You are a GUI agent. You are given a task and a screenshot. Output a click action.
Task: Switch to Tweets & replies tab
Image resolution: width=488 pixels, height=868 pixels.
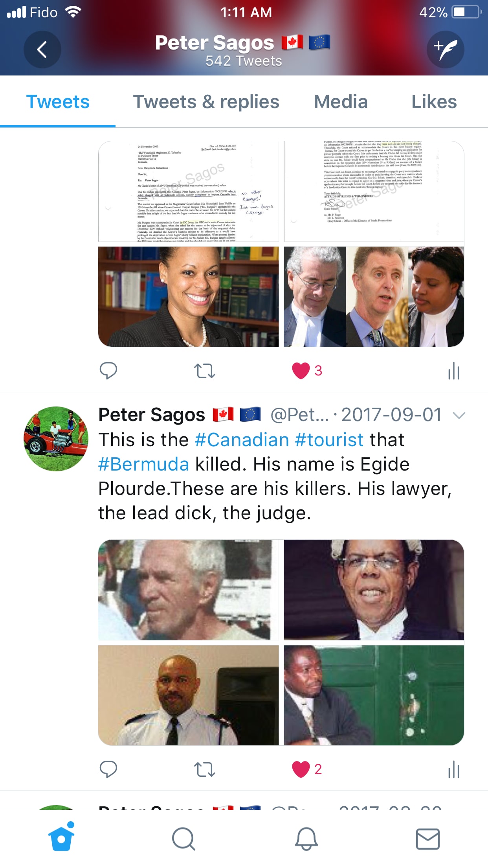coord(206,102)
